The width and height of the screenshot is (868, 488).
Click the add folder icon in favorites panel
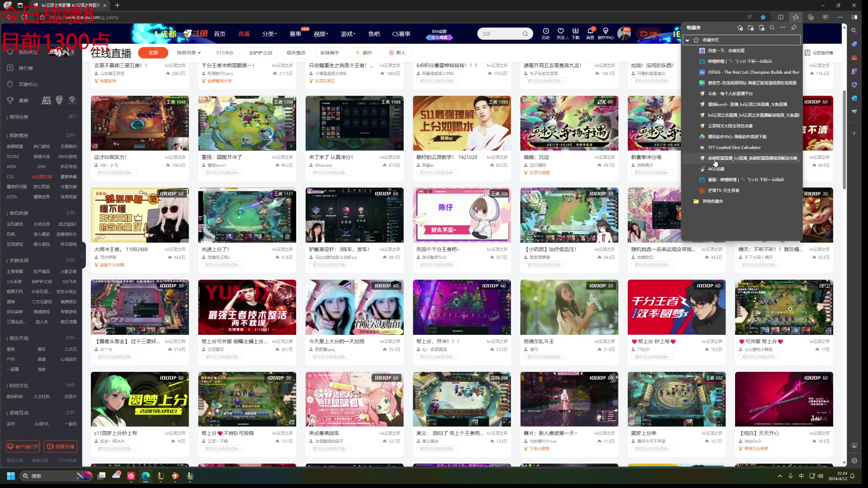pos(750,28)
